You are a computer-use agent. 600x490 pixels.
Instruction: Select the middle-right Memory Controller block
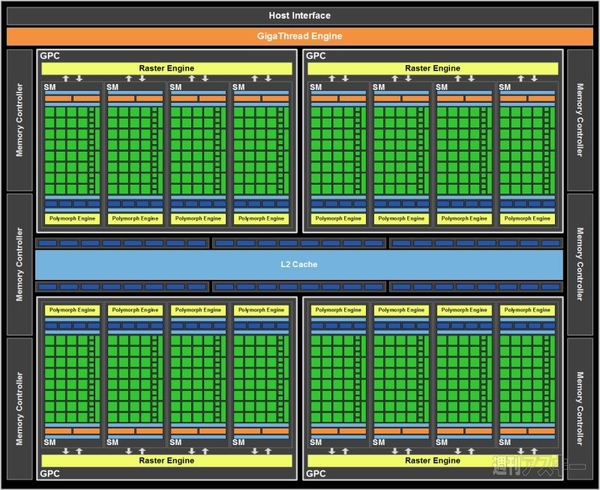[x=580, y=264]
